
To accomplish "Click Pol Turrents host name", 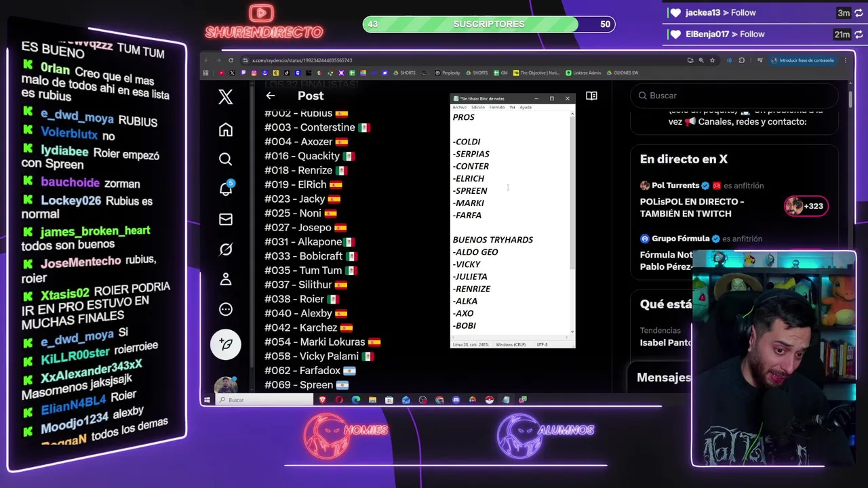I will click(675, 185).
